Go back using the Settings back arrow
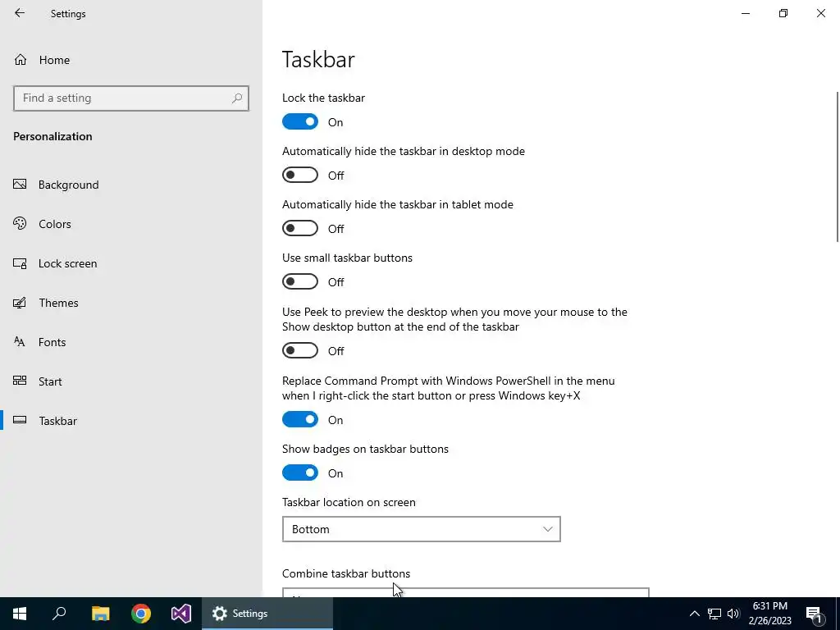The image size is (840, 630). [x=20, y=13]
